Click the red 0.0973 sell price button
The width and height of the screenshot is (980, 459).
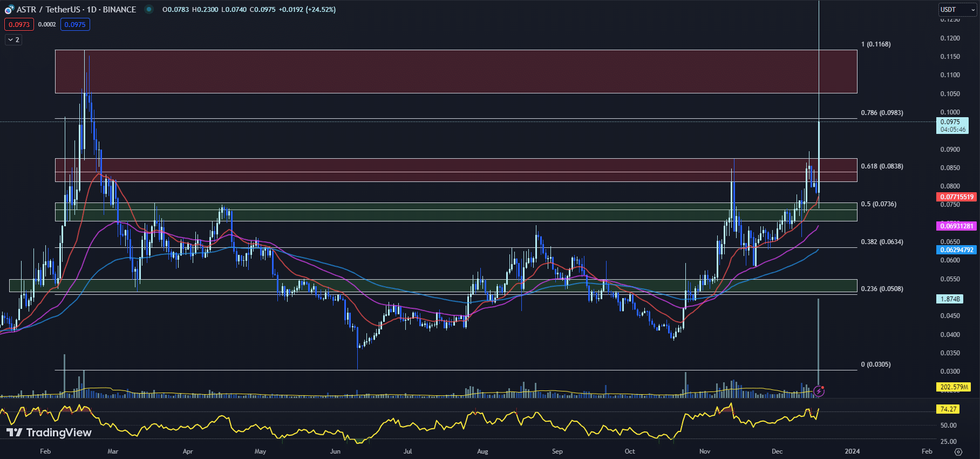point(19,24)
